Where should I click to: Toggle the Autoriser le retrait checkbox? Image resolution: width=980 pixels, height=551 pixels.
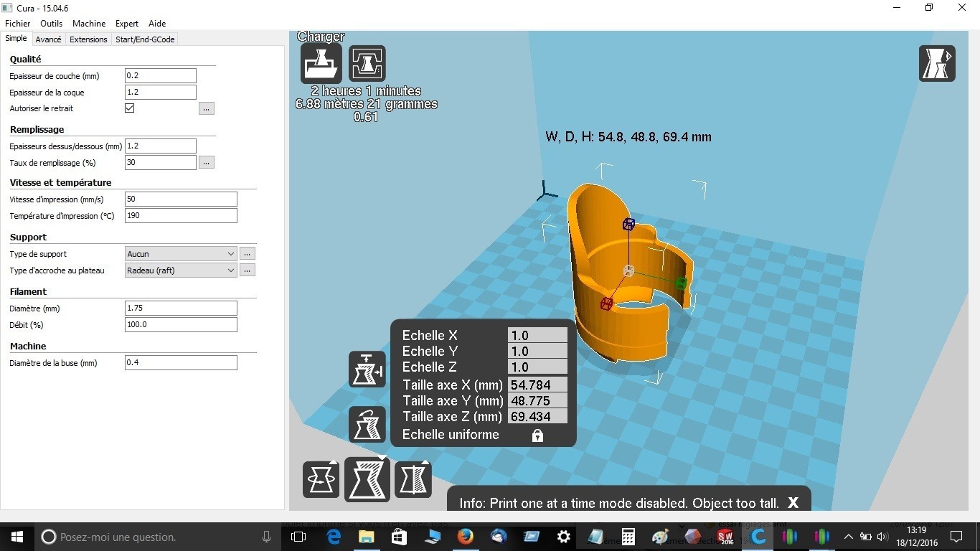tap(130, 108)
